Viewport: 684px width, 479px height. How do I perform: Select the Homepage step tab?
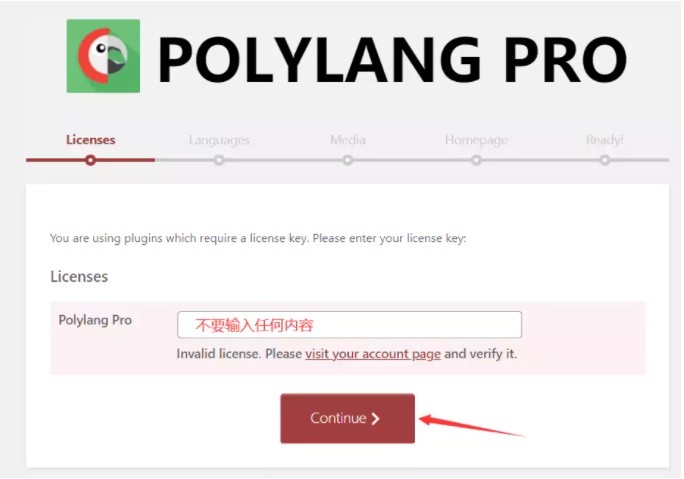pos(476,140)
